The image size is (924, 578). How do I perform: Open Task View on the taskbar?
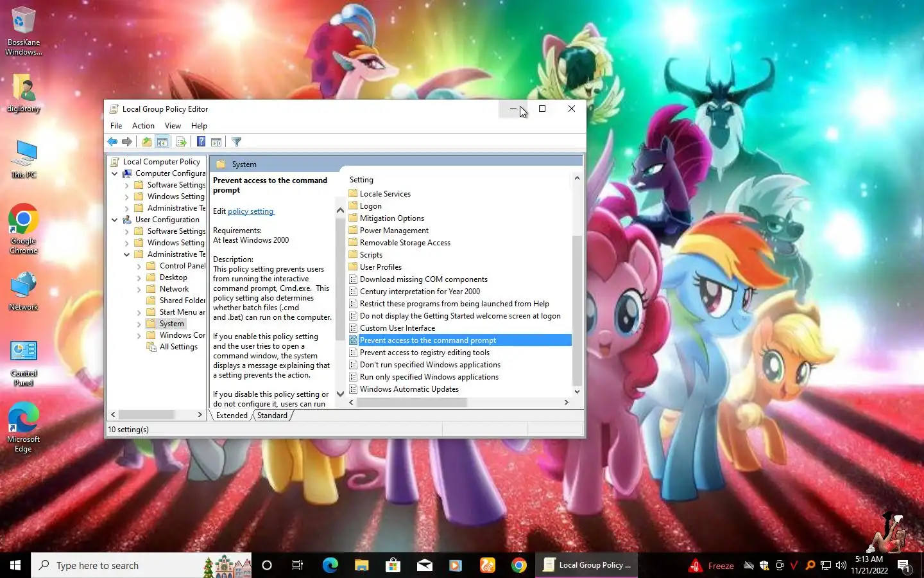click(298, 565)
